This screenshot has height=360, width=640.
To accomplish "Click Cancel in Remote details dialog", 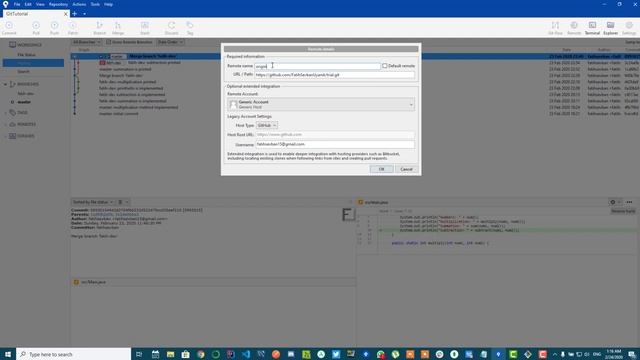I will tap(406, 169).
